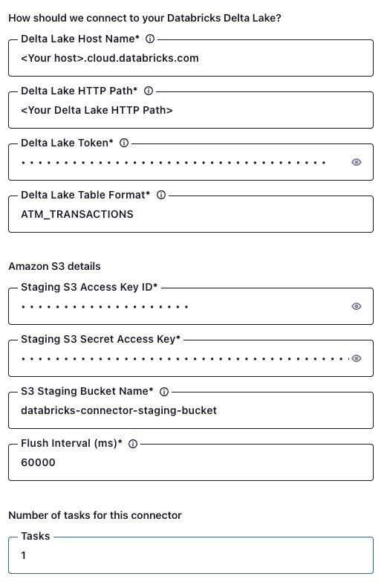
Task: Open the info icon beside Delta Lake Token
Action: (x=124, y=143)
